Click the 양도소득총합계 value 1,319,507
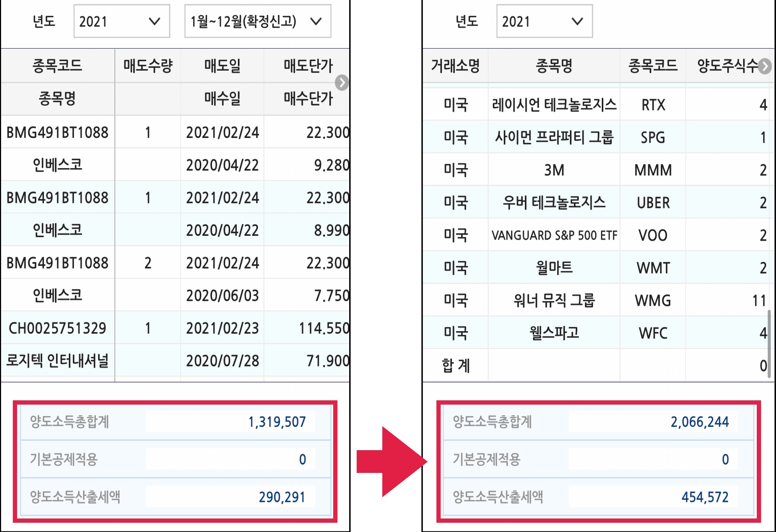 pyautogui.click(x=277, y=422)
